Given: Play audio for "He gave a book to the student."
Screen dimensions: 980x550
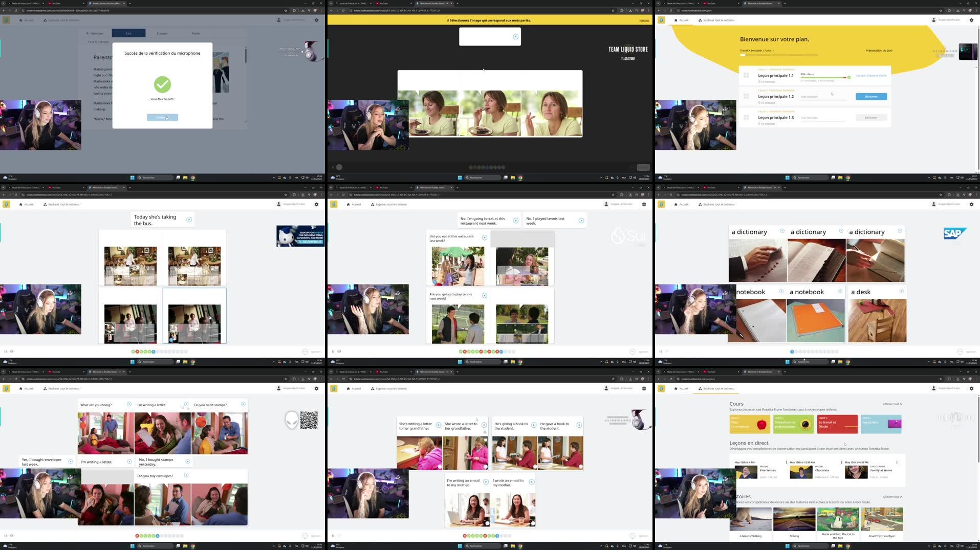Looking at the screenshot, I should tap(579, 425).
